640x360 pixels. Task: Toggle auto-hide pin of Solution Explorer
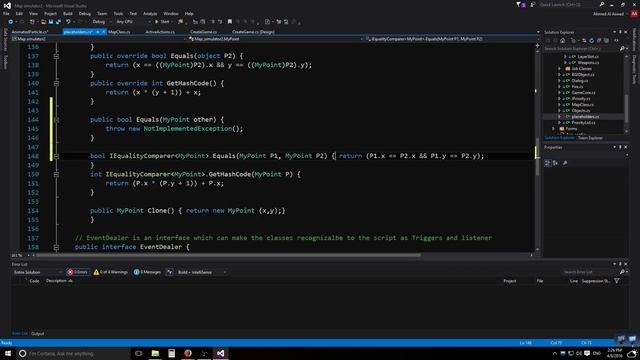pos(620,32)
